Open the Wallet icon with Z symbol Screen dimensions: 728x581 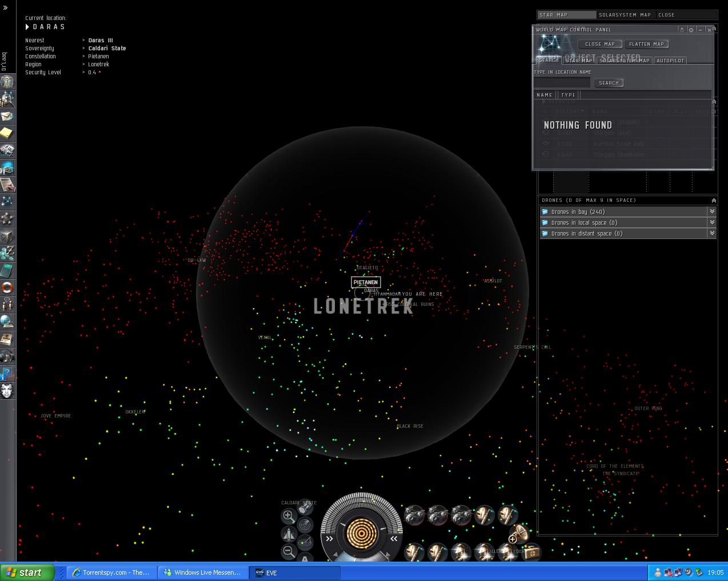pyautogui.click(x=7, y=253)
